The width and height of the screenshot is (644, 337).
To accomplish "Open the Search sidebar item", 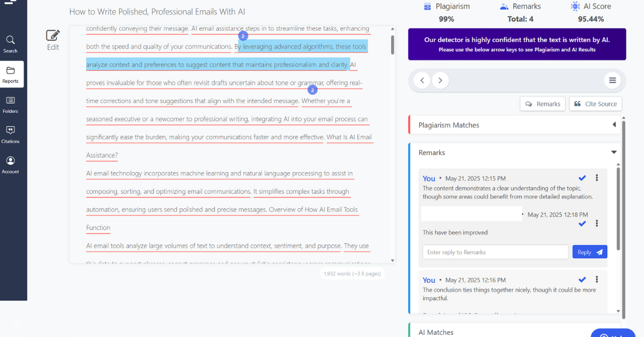I will click(x=10, y=44).
